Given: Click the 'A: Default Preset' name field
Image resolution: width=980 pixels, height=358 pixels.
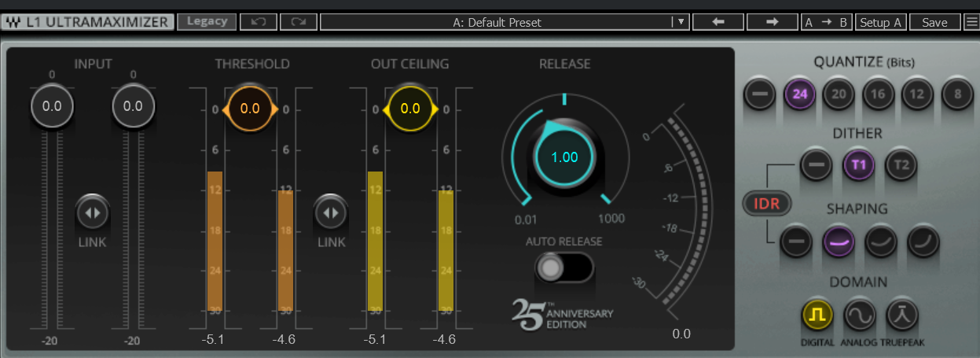Looking at the screenshot, I should coord(497,22).
